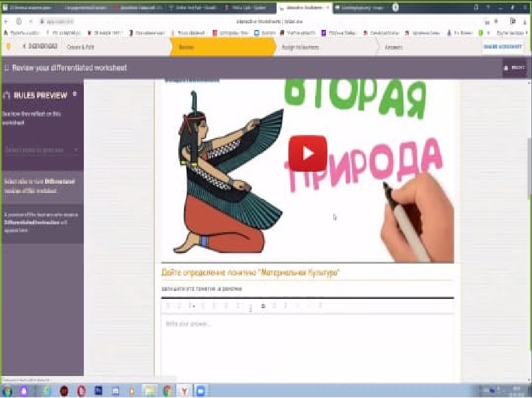Open the Windows Start menu
Viewport: 532px width, 398px height.
7,391
